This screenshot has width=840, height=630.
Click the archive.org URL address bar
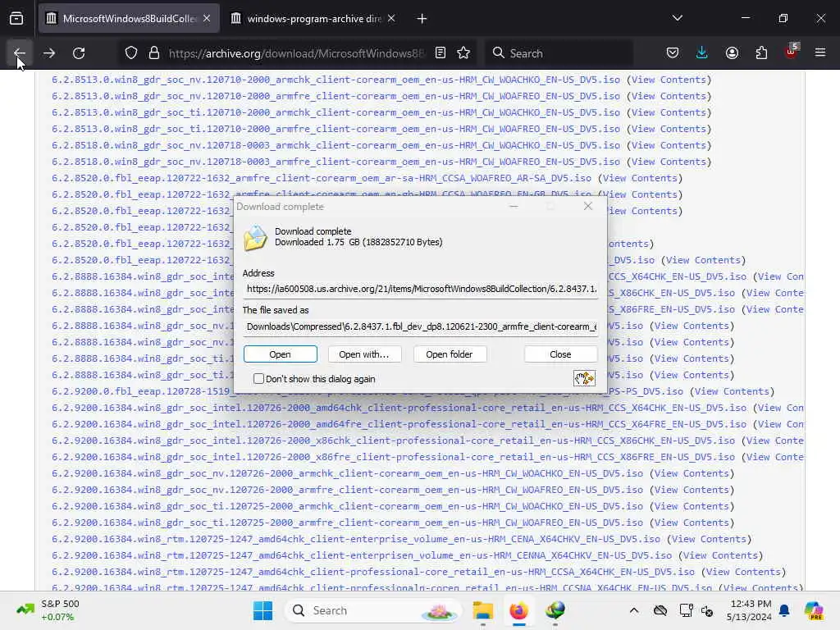(x=295, y=53)
